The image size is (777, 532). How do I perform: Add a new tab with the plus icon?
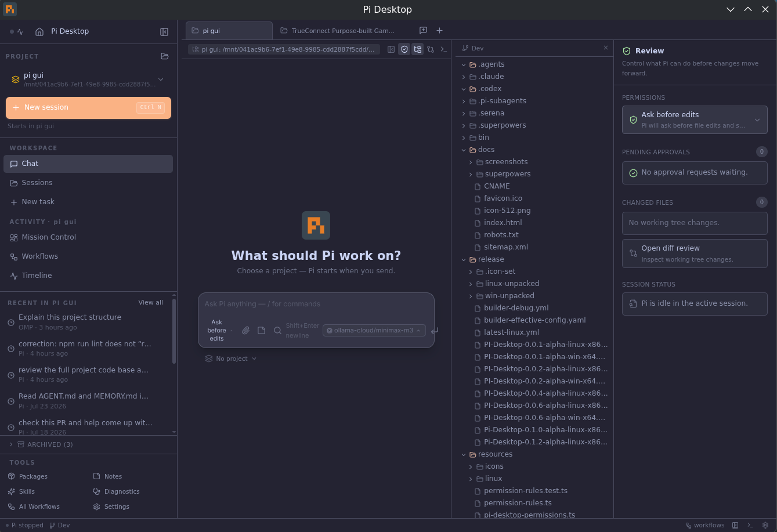point(439,30)
